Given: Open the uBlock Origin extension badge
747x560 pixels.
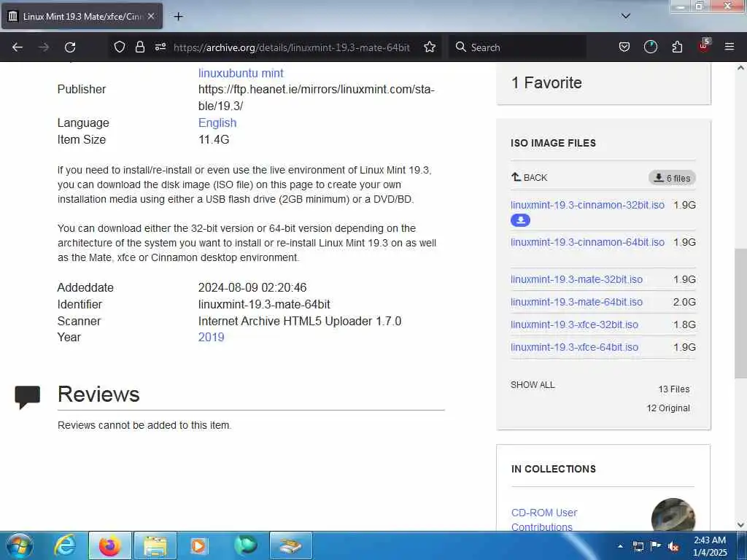Looking at the screenshot, I should pyautogui.click(x=704, y=46).
